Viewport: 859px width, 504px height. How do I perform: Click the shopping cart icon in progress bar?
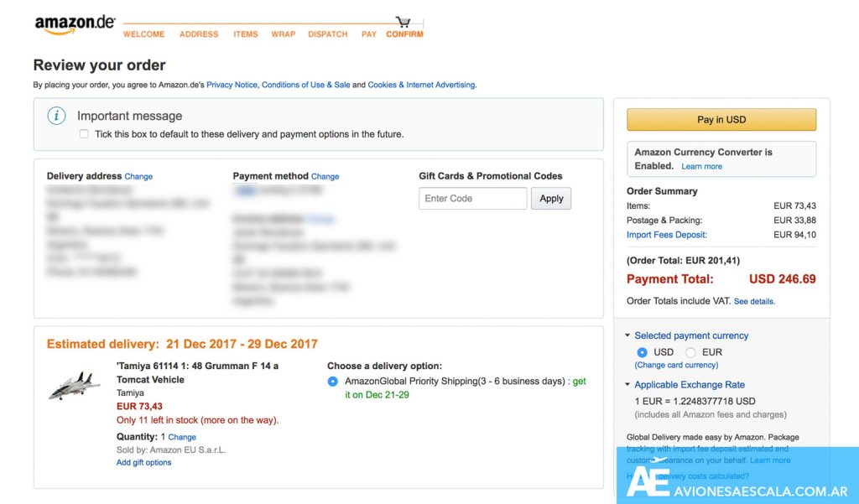tap(403, 22)
